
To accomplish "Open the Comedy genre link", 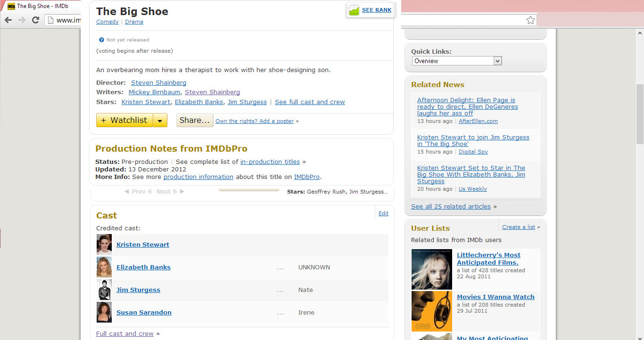I will (x=107, y=22).
